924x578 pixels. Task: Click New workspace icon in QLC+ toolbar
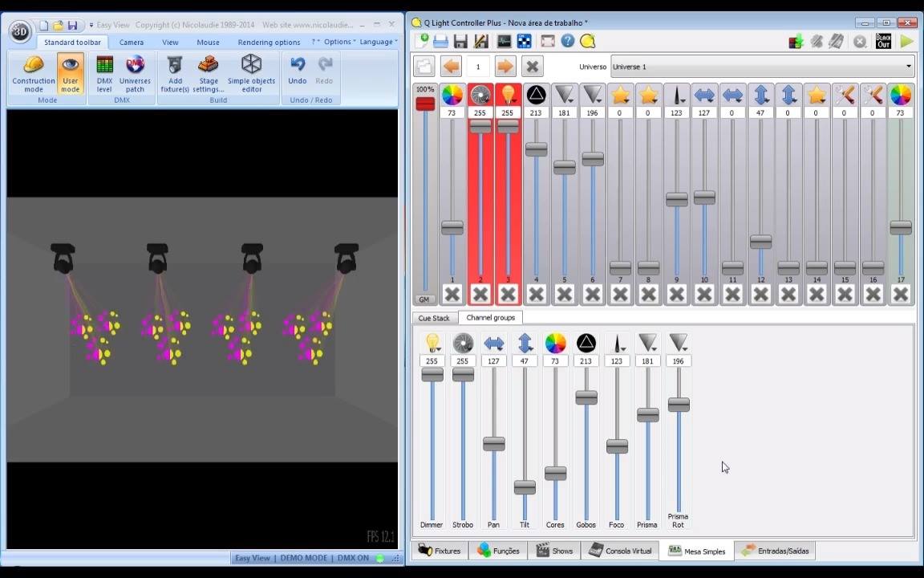[421, 41]
